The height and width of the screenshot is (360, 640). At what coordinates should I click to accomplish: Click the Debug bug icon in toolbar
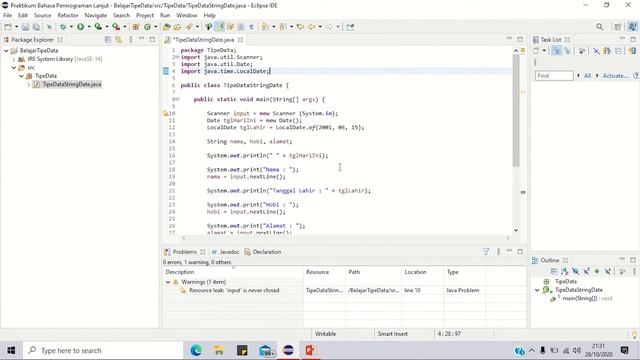[63, 27]
